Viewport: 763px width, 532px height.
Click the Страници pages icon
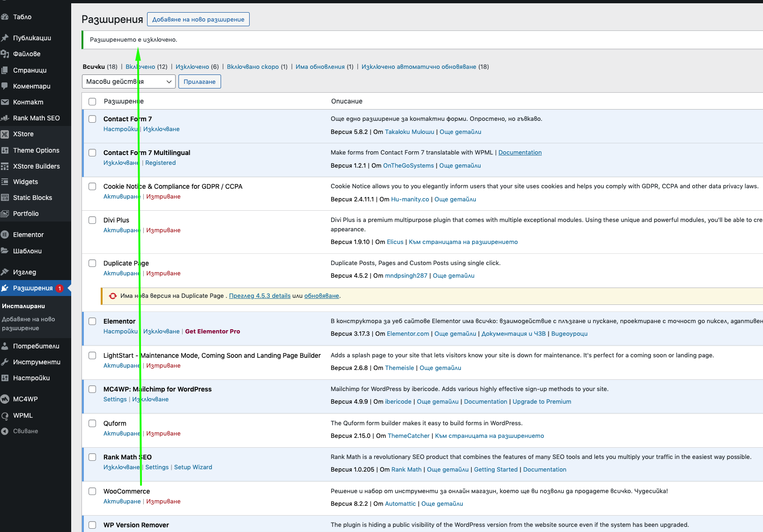click(x=5, y=70)
